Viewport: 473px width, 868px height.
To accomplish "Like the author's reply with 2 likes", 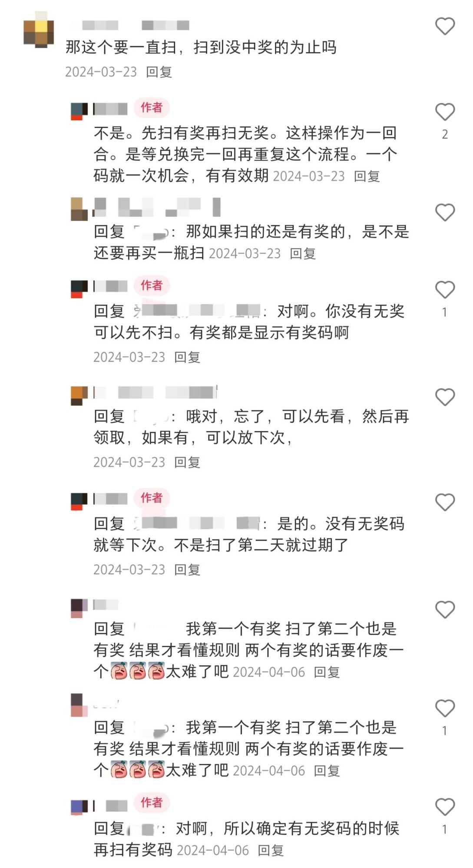I will (445, 112).
